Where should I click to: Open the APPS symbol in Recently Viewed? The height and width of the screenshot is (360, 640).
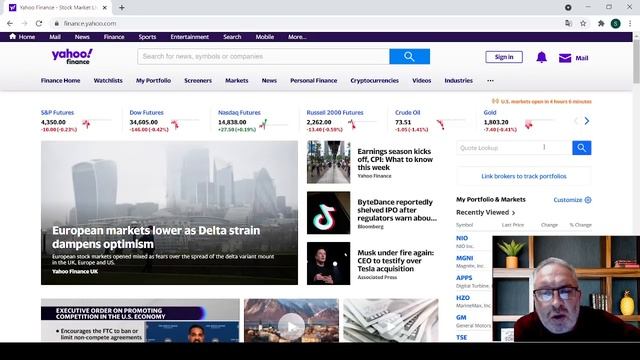[464, 278]
